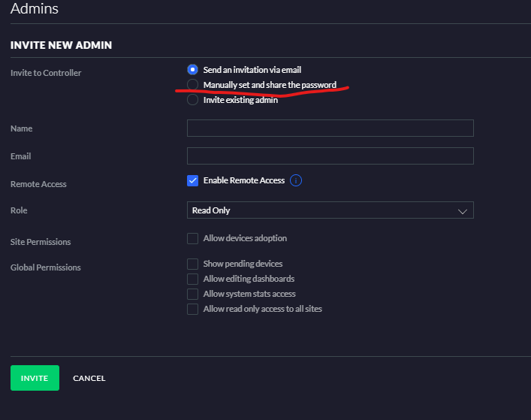Click the Remote Access info icon
This screenshot has height=420, width=531.
tap(296, 181)
